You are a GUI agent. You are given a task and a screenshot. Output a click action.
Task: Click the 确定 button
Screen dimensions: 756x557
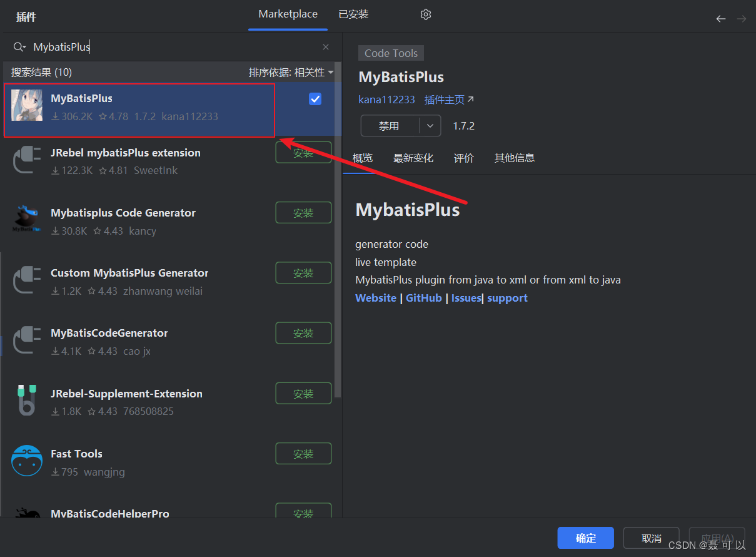[x=586, y=538]
